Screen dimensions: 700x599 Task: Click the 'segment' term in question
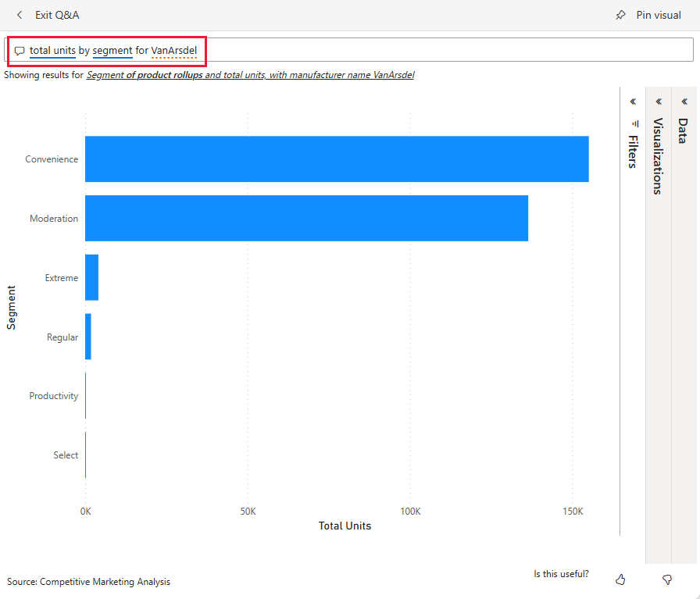click(112, 51)
